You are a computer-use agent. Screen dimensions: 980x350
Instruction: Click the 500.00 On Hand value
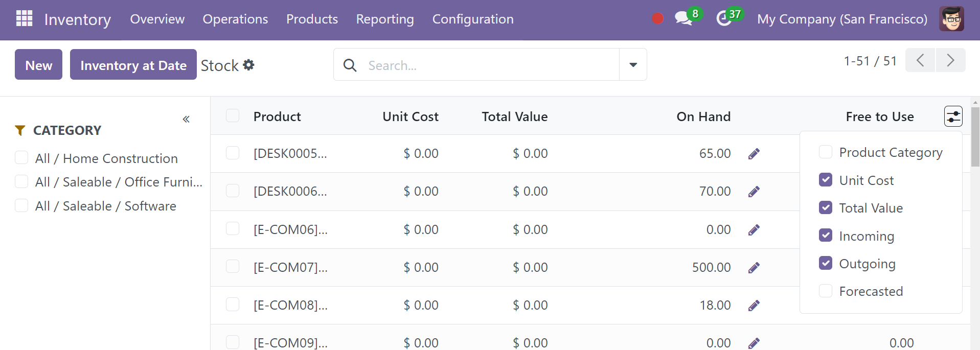coord(711,267)
